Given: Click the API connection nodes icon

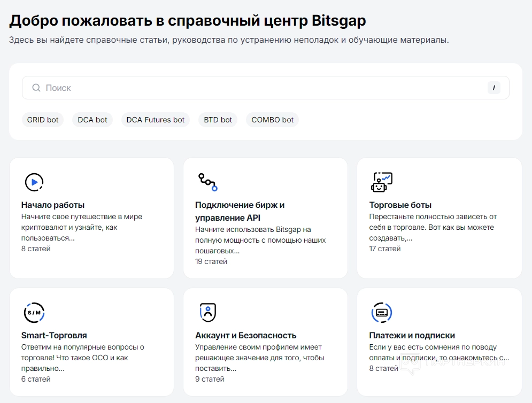Looking at the screenshot, I should (207, 182).
